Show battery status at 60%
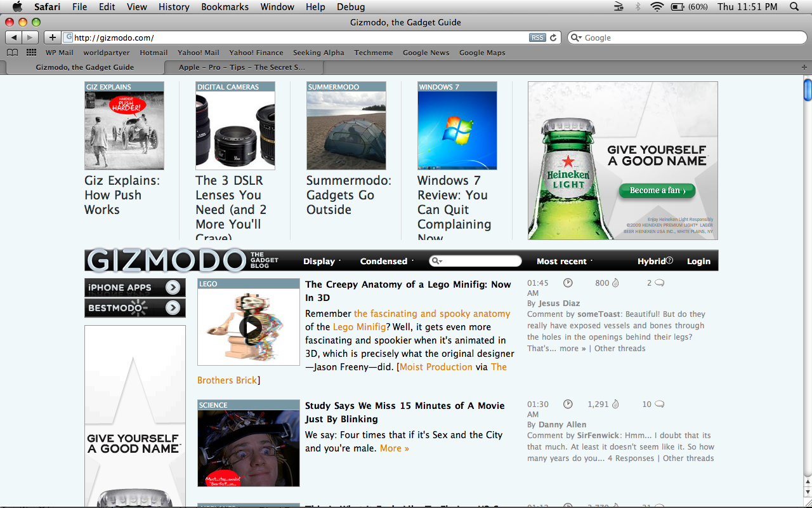The width and height of the screenshot is (812, 508). (689, 7)
